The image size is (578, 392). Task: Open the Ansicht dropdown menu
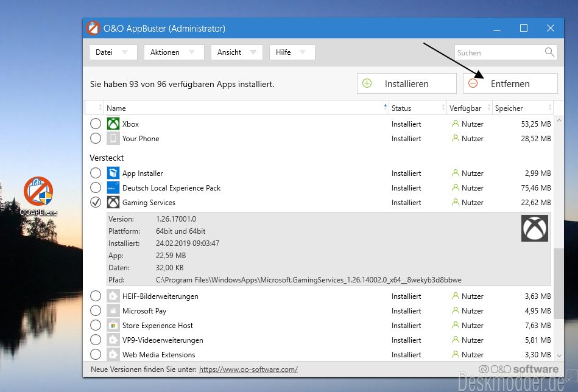[237, 52]
